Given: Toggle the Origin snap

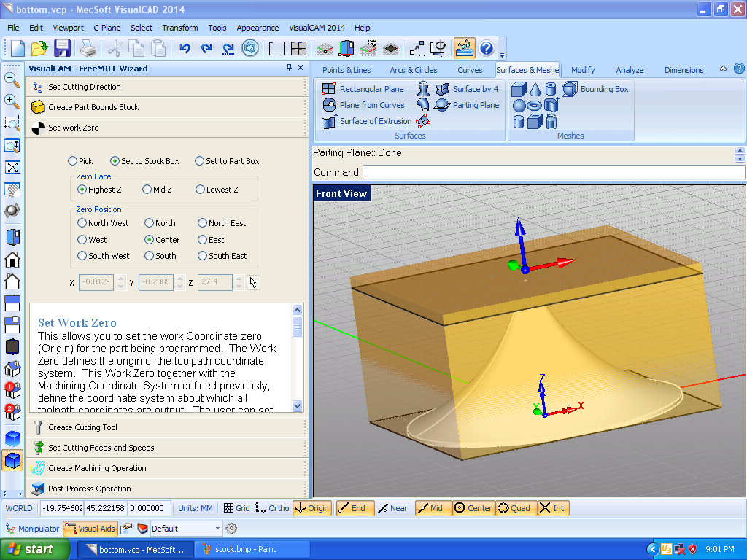Looking at the screenshot, I should [311, 508].
